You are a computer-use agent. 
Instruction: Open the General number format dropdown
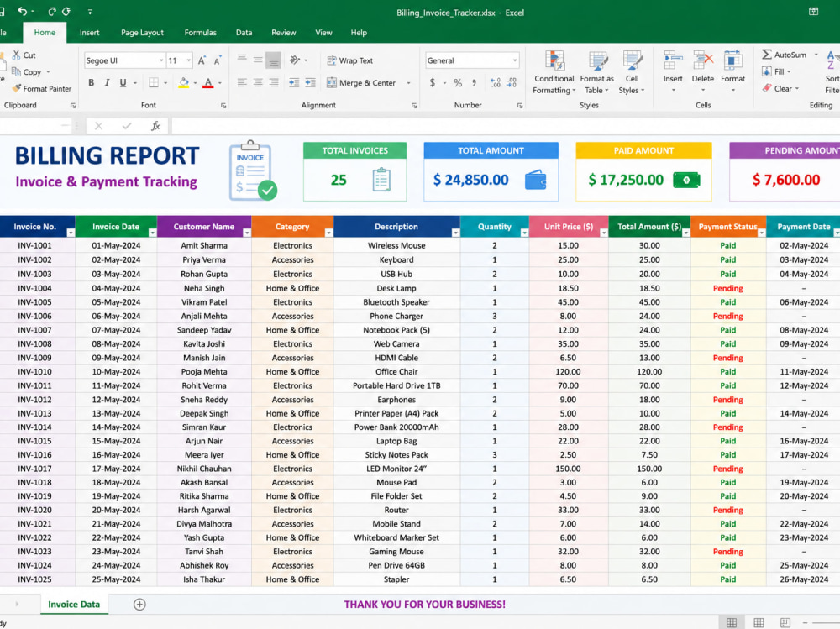pyautogui.click(x=515, y=60)
